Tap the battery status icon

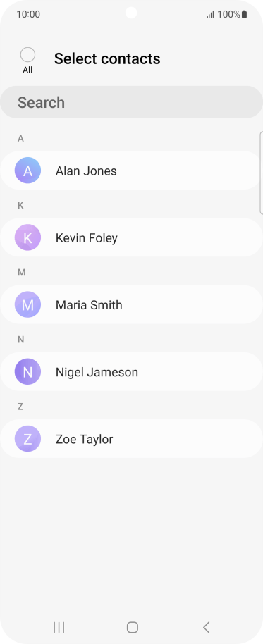[x=245, y=14]
